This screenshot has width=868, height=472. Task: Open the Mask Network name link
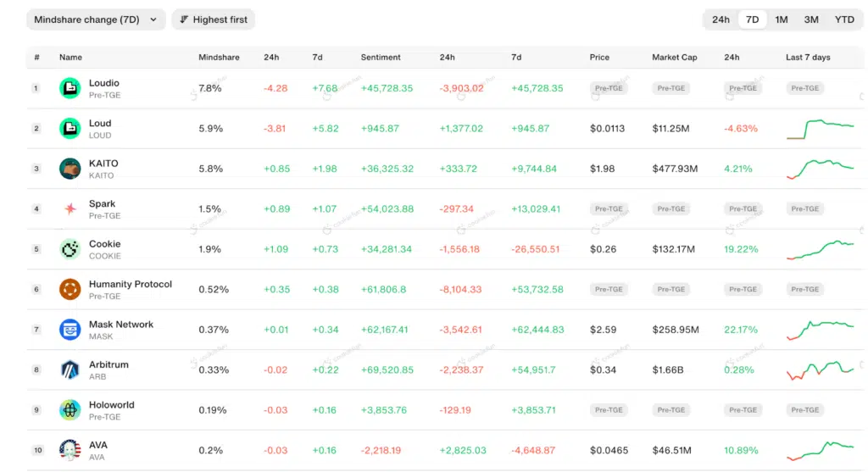click(120, 325)
